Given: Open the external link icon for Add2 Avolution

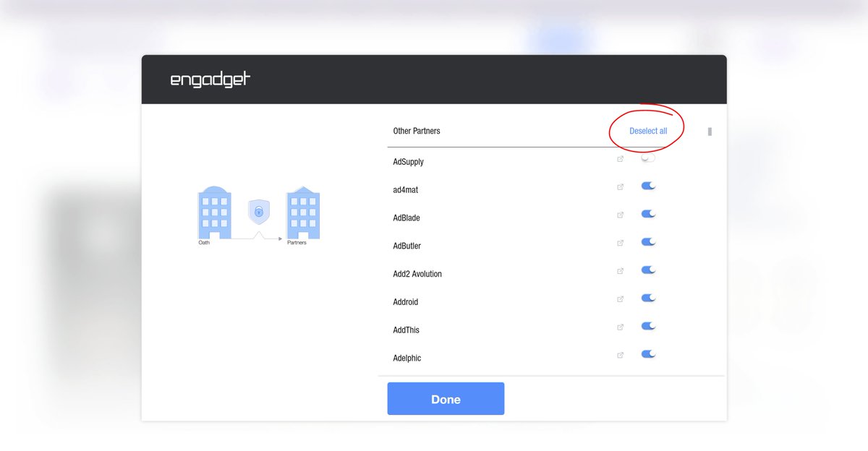Looking at the screenshot, I should tap(620, 270).
